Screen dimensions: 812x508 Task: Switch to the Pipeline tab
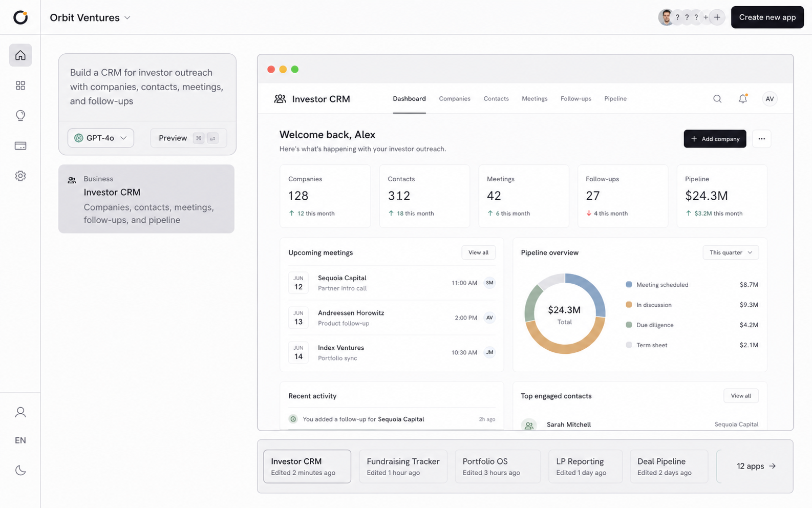click(615, 99)
